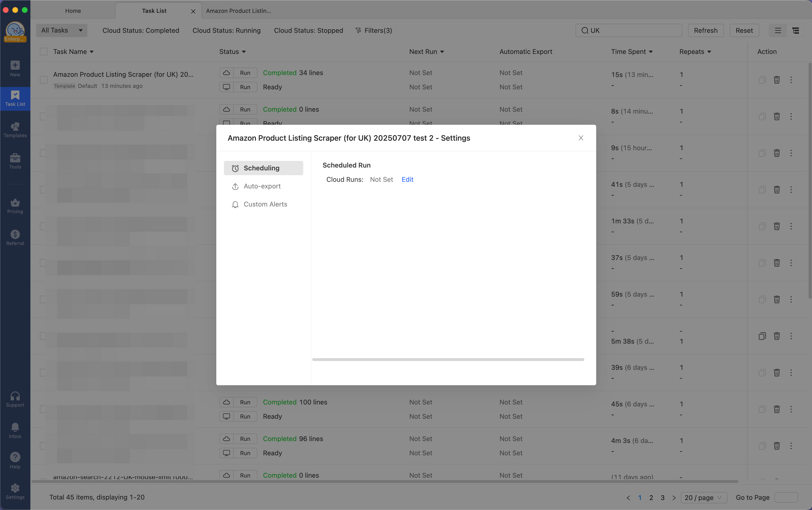
Task: Switch to Amazon Product Listing tab
Action: click(x=239, y=11)
